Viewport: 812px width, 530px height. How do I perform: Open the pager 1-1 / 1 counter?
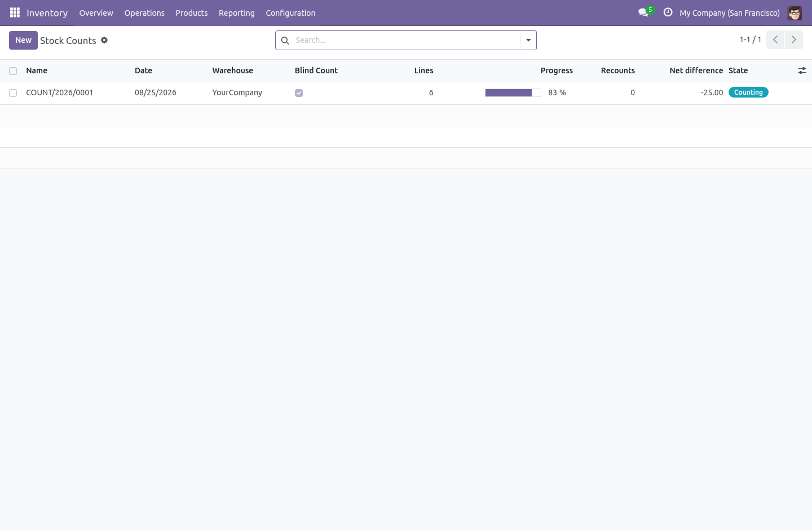pyautogui.click(x=751, y=39)
